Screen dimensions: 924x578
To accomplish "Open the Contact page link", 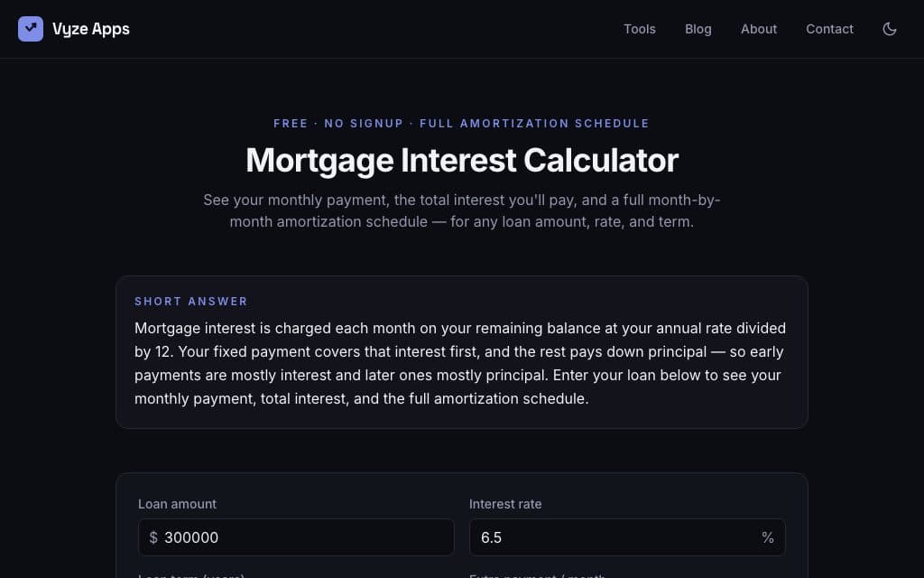I will click(x=829, y=29).
